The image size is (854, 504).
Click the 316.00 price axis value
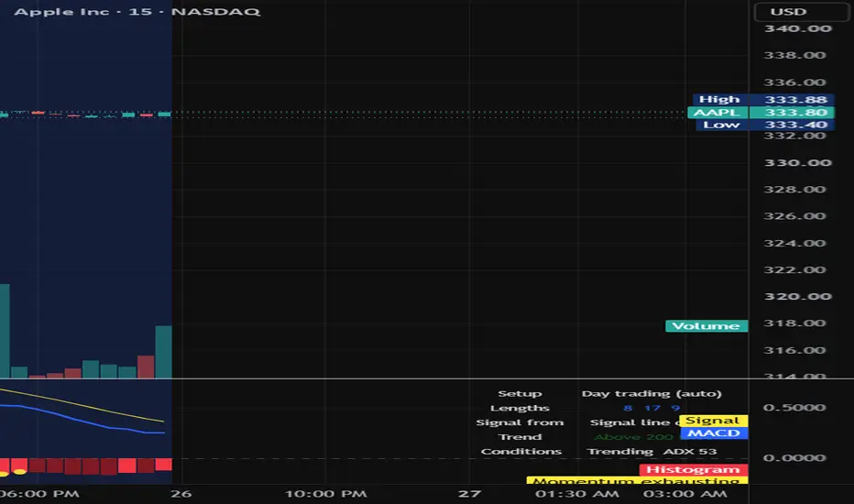[x=794, y=350]
